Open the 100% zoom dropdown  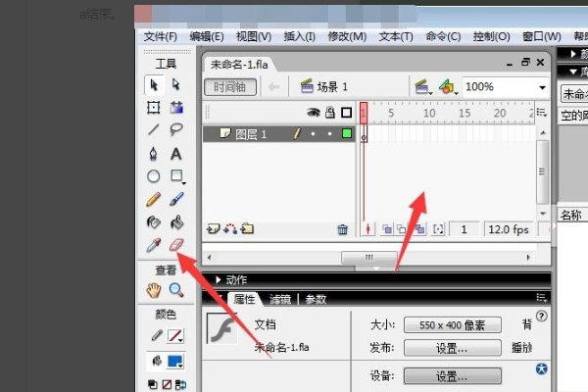[x=542, y=87]
